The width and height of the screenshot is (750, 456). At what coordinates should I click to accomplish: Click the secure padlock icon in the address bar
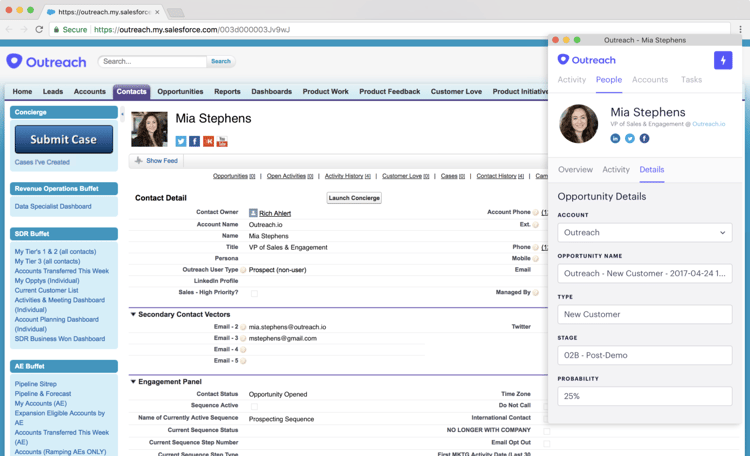(56, 30)
